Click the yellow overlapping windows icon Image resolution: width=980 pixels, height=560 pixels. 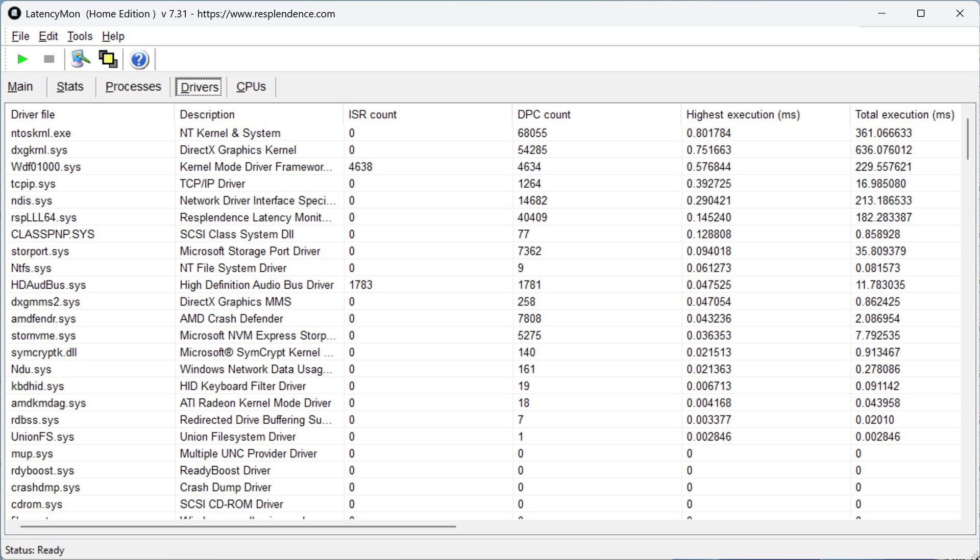tap(108, 59)
